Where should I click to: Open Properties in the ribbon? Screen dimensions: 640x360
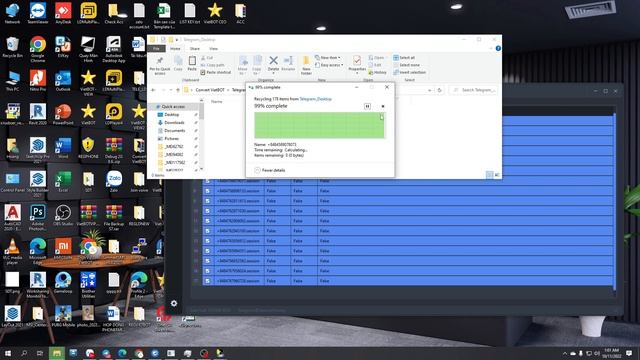[x=357, y=64]
